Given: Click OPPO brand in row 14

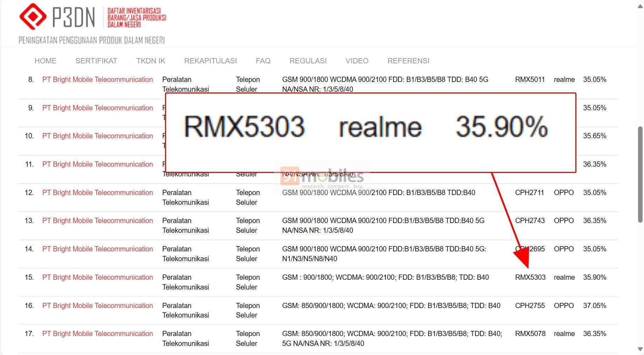Looking at the screenshot, I should pos(564,249).
